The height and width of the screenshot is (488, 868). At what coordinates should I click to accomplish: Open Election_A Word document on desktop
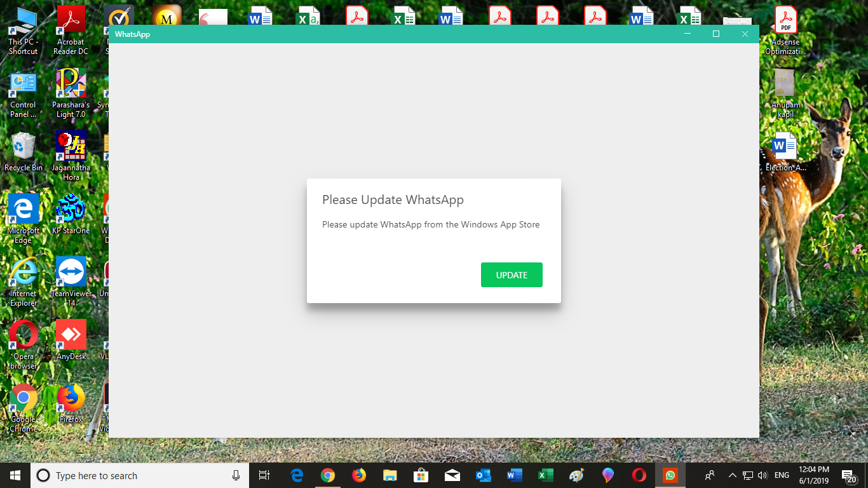[785, 152]
